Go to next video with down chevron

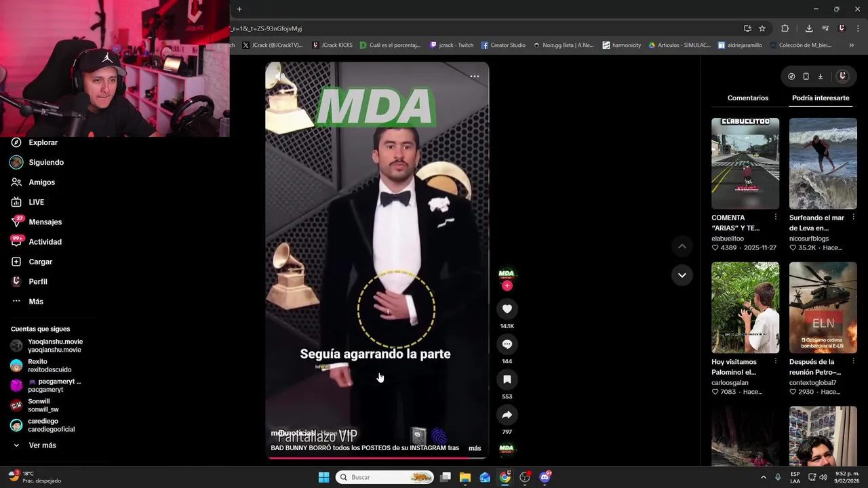coord(682,275)
